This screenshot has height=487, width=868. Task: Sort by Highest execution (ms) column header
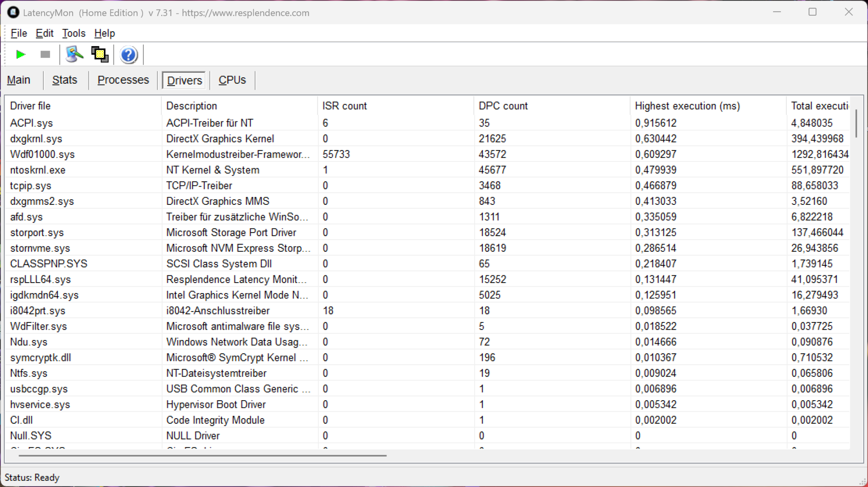click(x=687, y=106)
